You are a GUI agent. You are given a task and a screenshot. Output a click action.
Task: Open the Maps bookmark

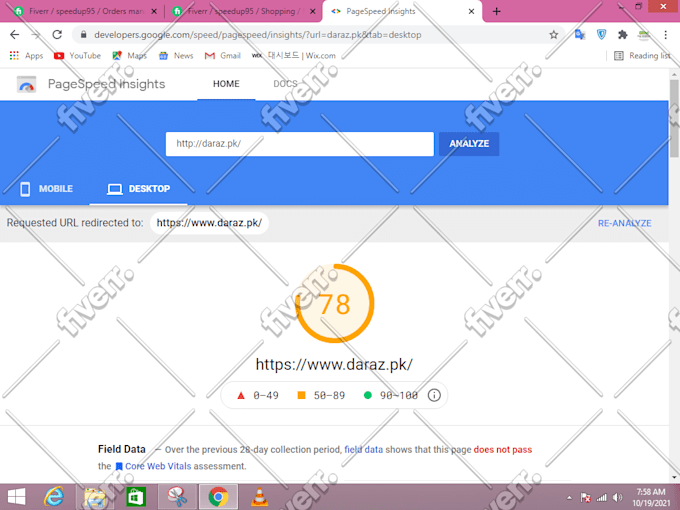tap(130, 56)
